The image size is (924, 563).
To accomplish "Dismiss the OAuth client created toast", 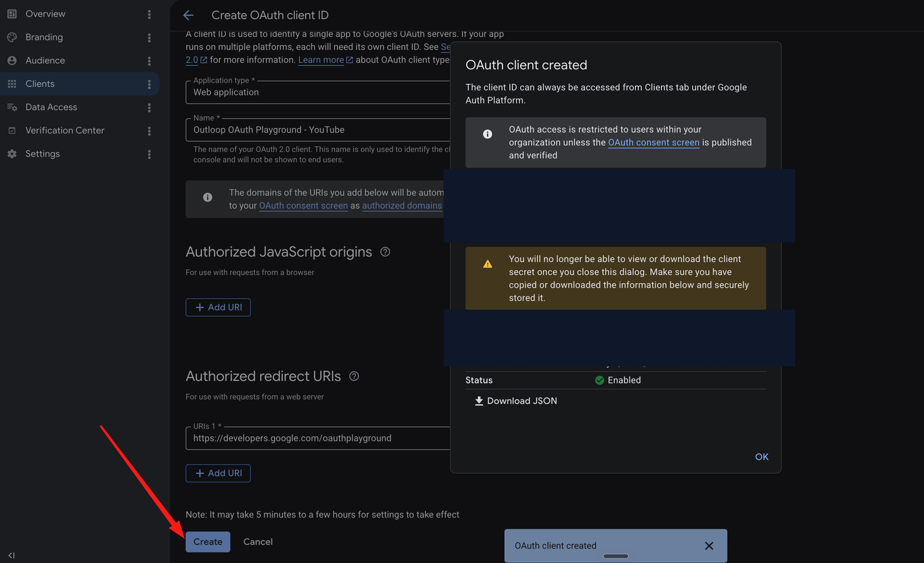I will (709, 546).
